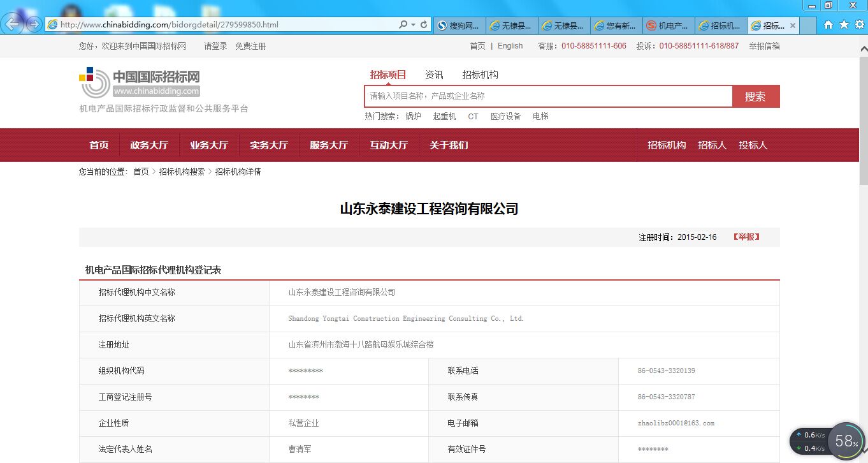The width and height of the screenshot is (868, 463).
Task: Open 首页 link beside English
Action: click(477, 46)
